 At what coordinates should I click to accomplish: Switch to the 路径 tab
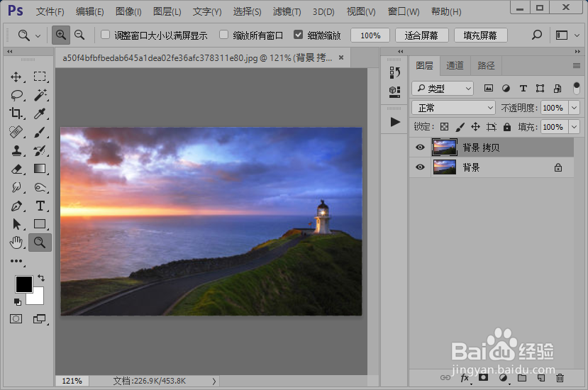(486, 66)
